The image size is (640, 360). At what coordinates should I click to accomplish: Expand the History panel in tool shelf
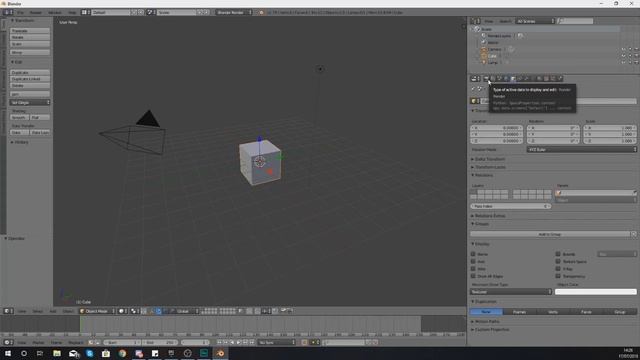coord(21,142)
